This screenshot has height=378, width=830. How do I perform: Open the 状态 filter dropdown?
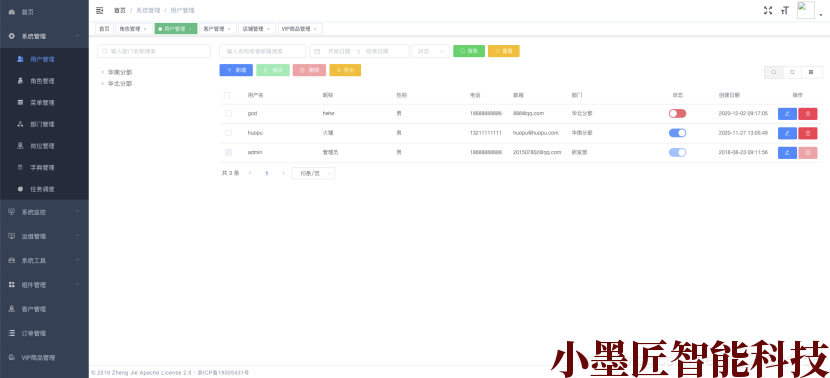430,51
